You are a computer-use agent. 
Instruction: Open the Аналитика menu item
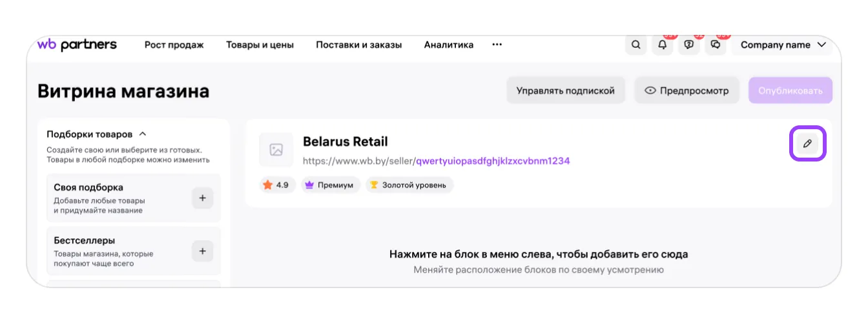pyautogui.click(x=448, y=45)
